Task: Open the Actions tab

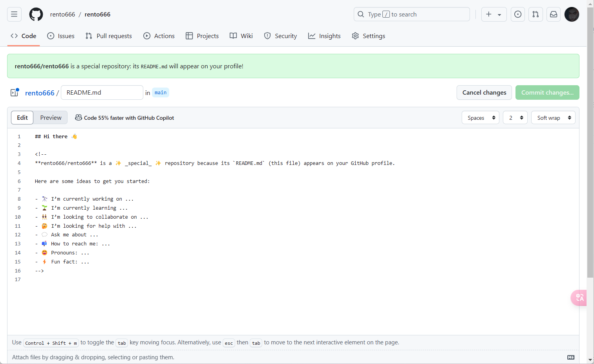Action: click(x=159, y=36)
